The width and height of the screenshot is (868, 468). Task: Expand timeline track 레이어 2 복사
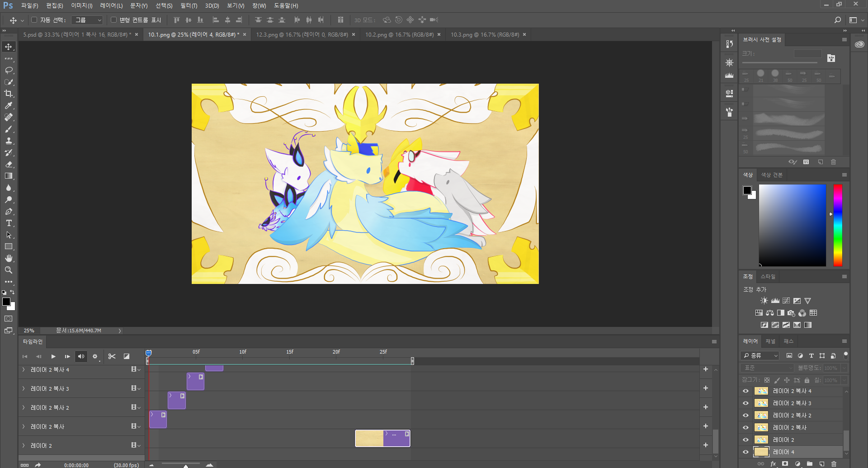(x=24, y=426)
